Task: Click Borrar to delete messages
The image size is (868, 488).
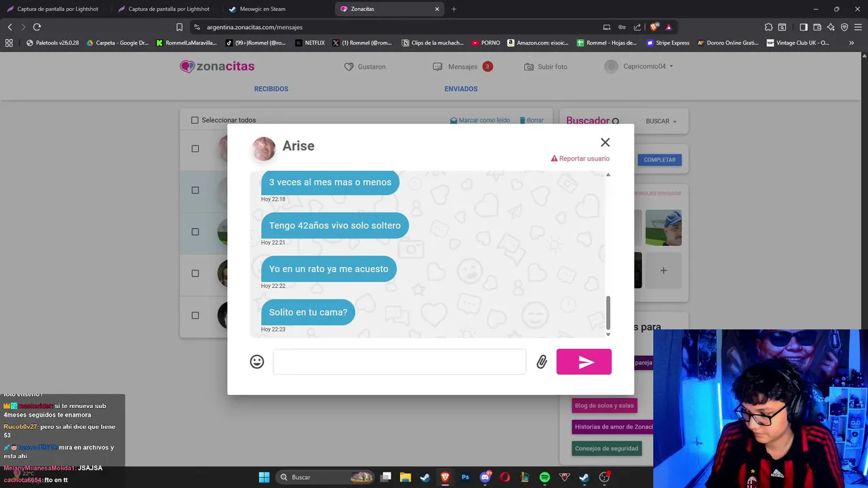Action: [532, 120]
